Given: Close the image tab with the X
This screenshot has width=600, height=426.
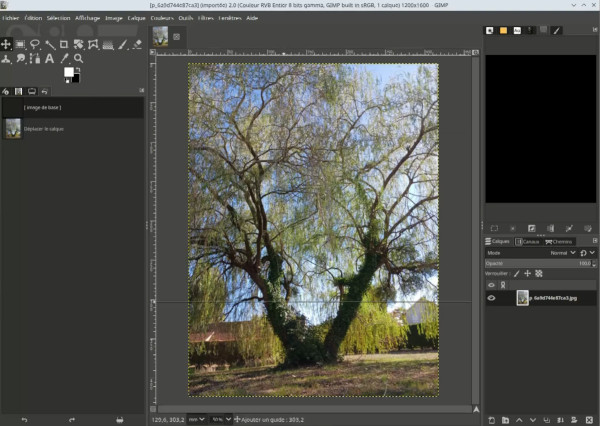Looking at the screenshot, I should (176, 37).
